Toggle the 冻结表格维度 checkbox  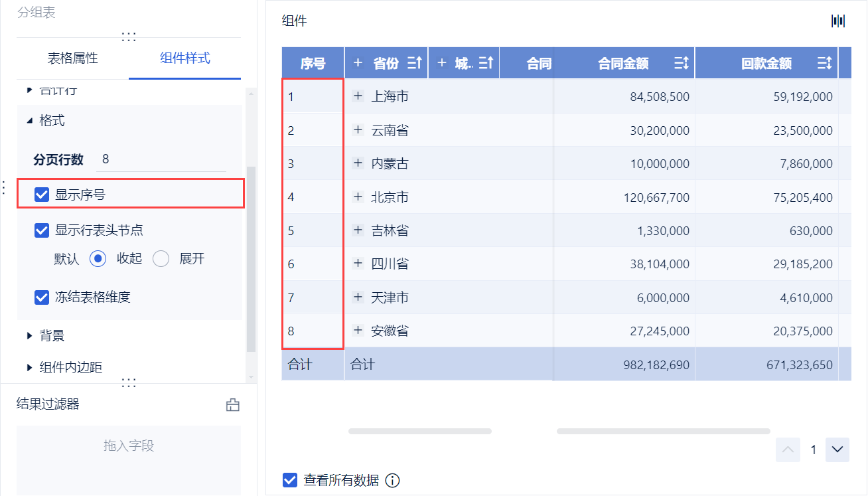click(x=42, y=297)
